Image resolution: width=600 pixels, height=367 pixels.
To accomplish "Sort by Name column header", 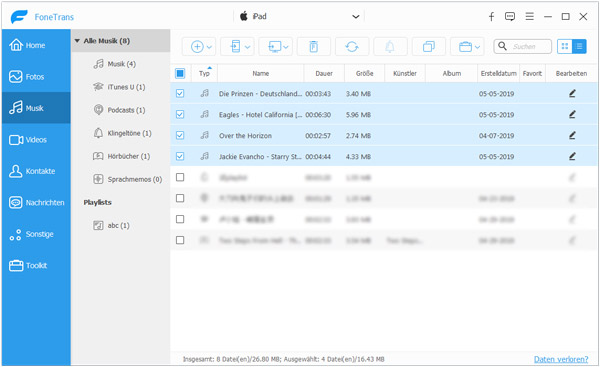I will tap(261, 73).
